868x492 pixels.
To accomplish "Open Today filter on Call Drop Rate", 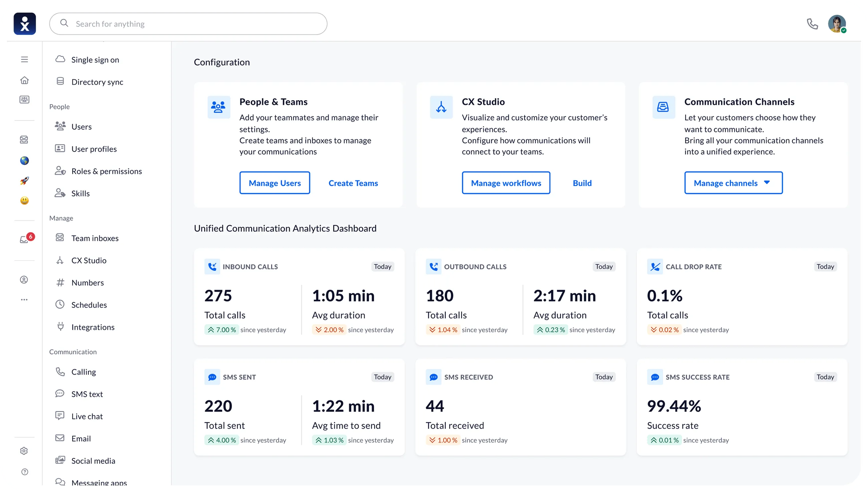I will tap(825, 267).
